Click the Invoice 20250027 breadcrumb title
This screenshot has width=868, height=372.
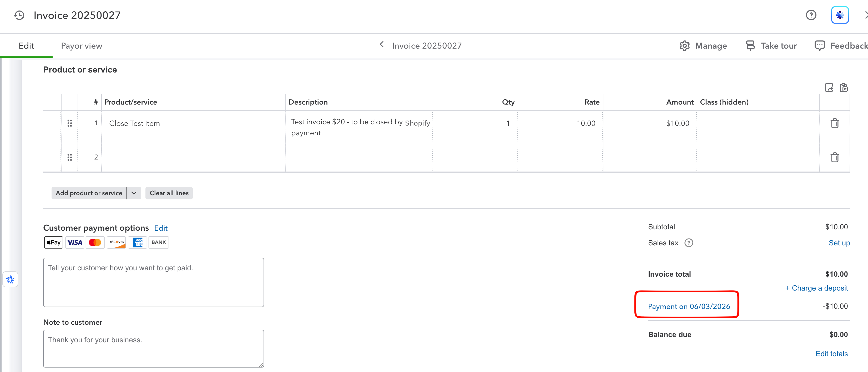click(427, 46)
